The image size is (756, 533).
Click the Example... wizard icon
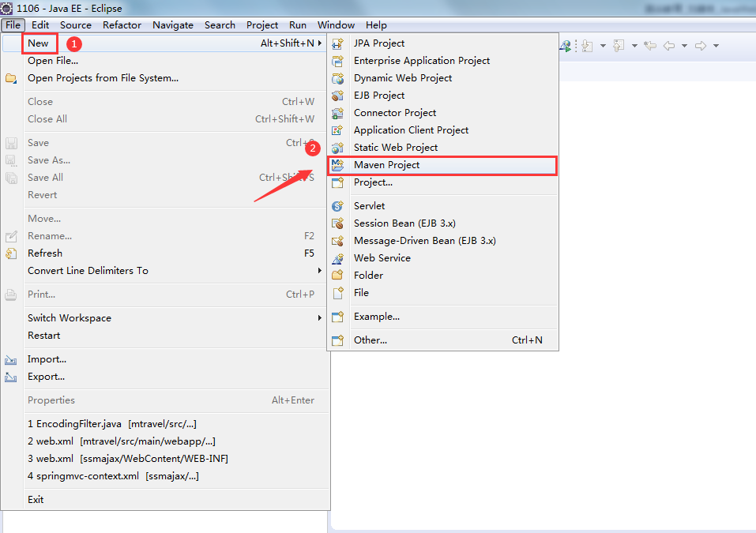[338, 317]
